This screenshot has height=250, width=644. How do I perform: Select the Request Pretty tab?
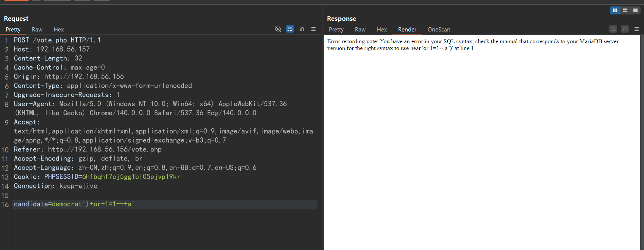click(13, 30)
